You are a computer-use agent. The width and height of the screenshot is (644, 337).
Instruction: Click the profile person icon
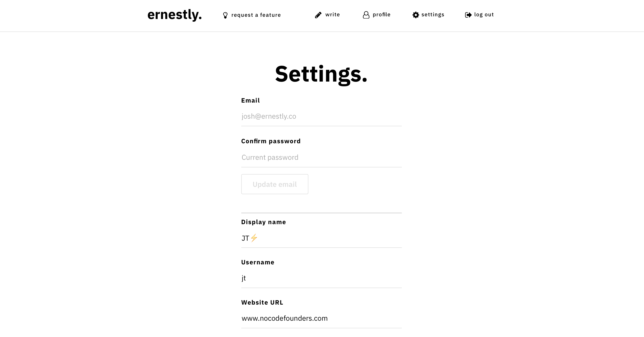(x=366, y=15)
